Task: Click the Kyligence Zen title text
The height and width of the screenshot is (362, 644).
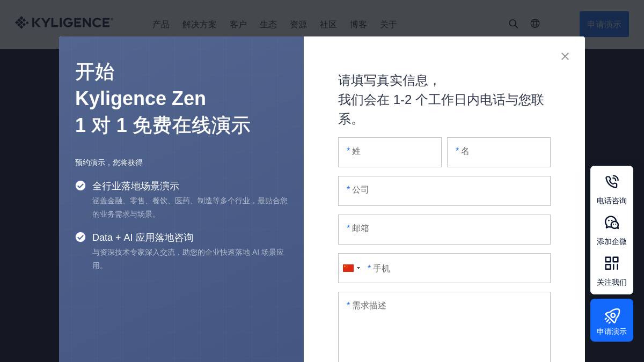Action: pyautogui.click(x=141, y=99)
